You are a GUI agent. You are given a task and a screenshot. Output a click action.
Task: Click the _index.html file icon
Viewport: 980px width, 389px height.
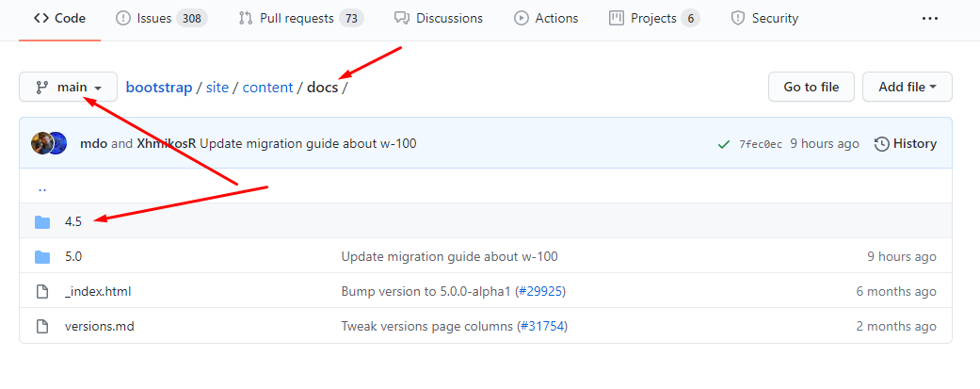(x=42, y=291)
